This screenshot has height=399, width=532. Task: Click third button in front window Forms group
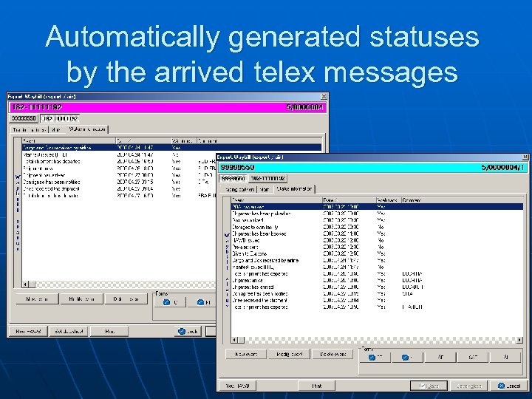pyautogui.click(x=440, y=357)
